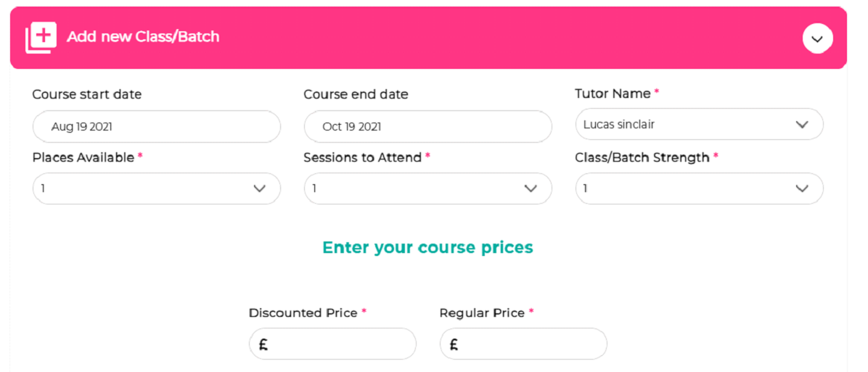Open the Course end date field

(x=428, y=127)
